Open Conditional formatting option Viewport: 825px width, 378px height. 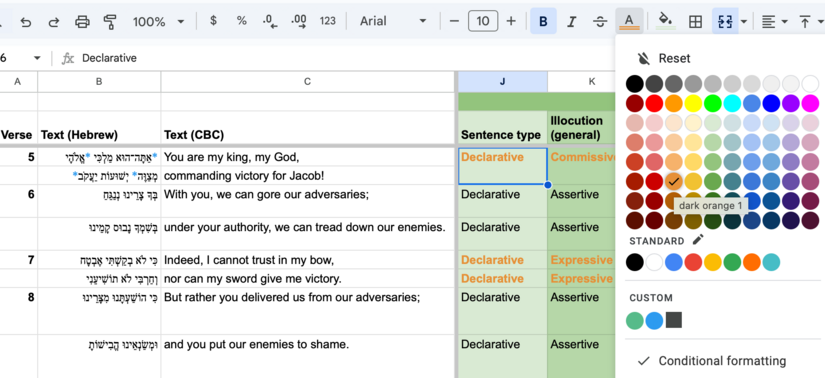[712, 361]
